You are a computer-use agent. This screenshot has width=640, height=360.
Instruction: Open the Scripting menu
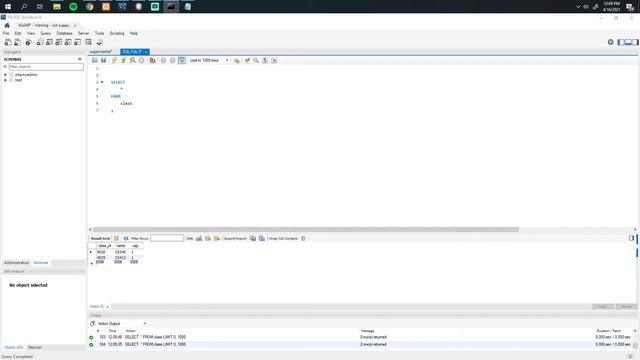click(x=117, y=33)
